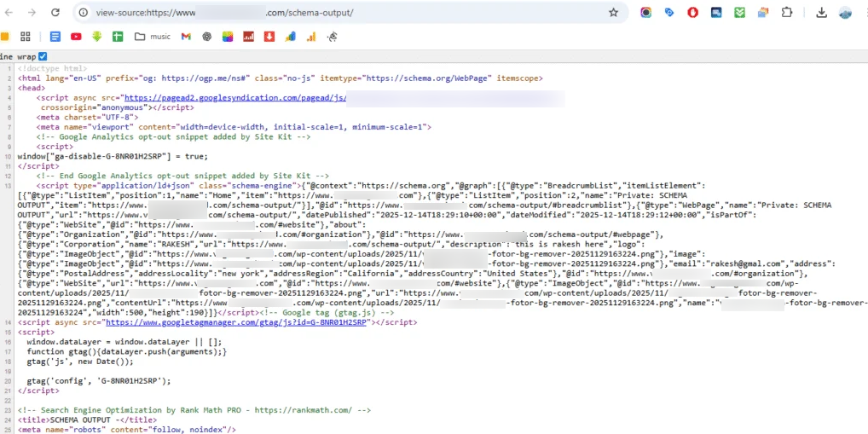The height and width of the screenshot is (434, 868).
Task: Open the green sheets-style plus bookmark
Action: click(x=118, y=37)
